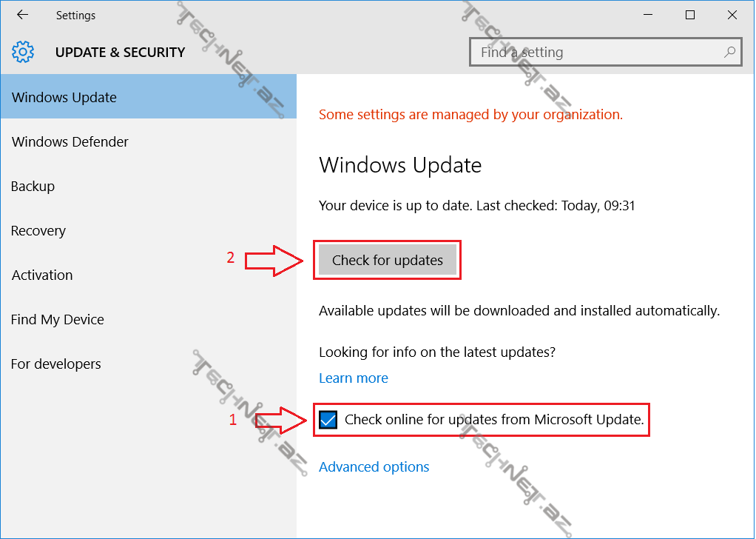Click the Windows Update heading
This screenshot has height=539, width=756.
(x=400, y=165)
